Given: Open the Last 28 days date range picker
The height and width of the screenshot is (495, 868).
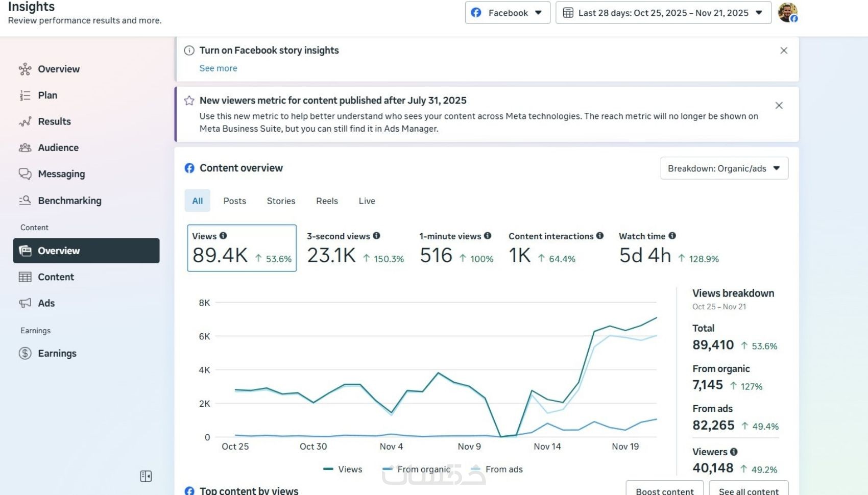Looking at the screenshot, I should [x=663, y=13].
